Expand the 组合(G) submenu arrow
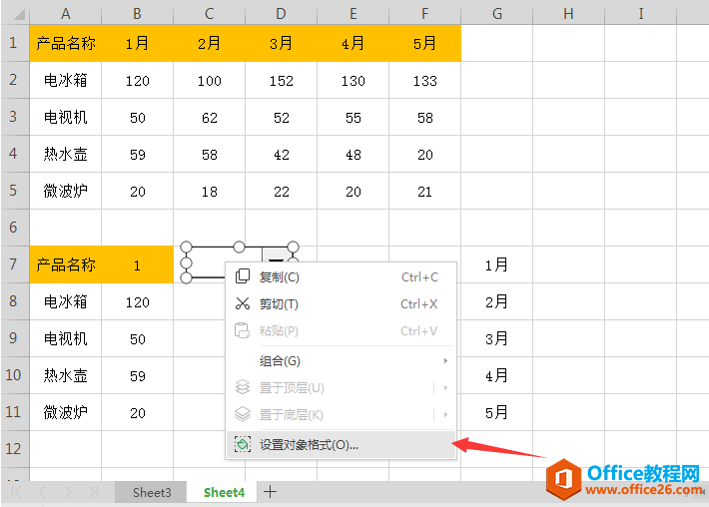 (x=445, y=361)
